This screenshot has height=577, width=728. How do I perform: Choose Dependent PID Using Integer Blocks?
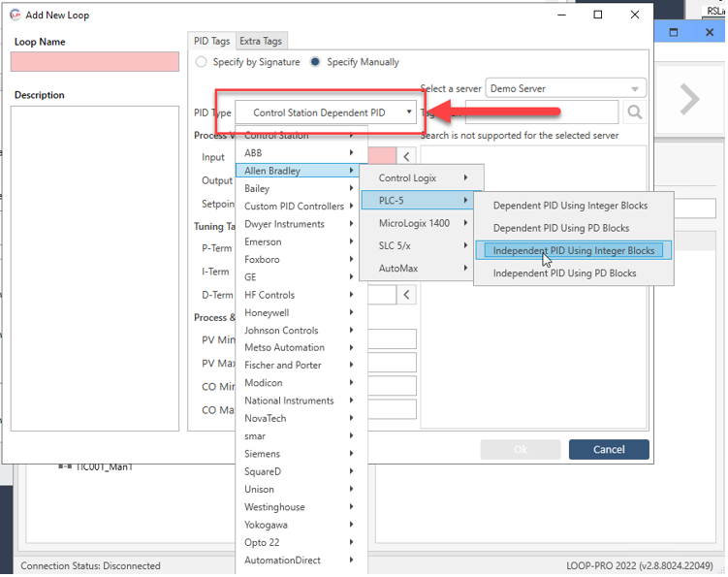click(574, 206)
